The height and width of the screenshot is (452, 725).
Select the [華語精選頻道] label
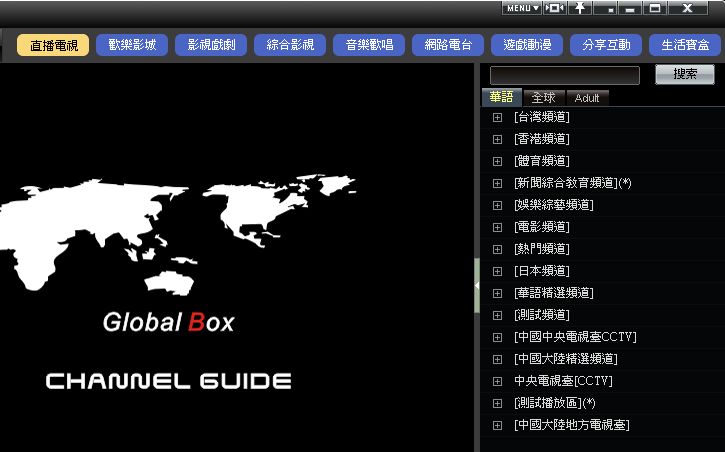pos(553,293)
